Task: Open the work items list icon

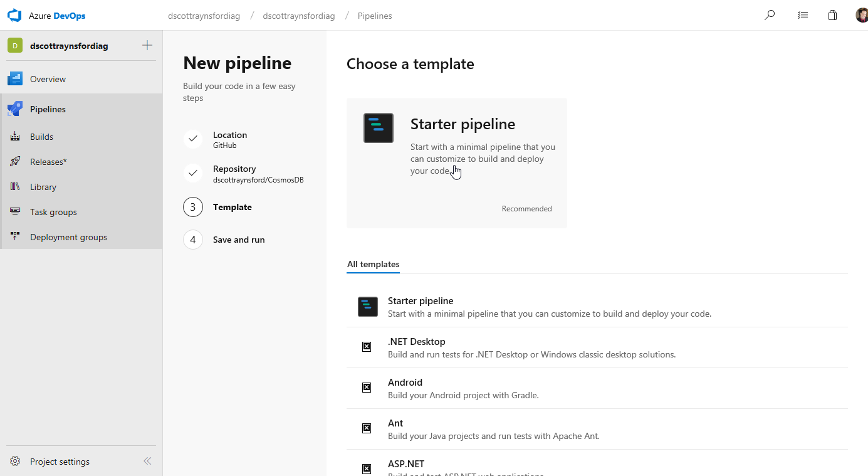Action: (802, 16)
